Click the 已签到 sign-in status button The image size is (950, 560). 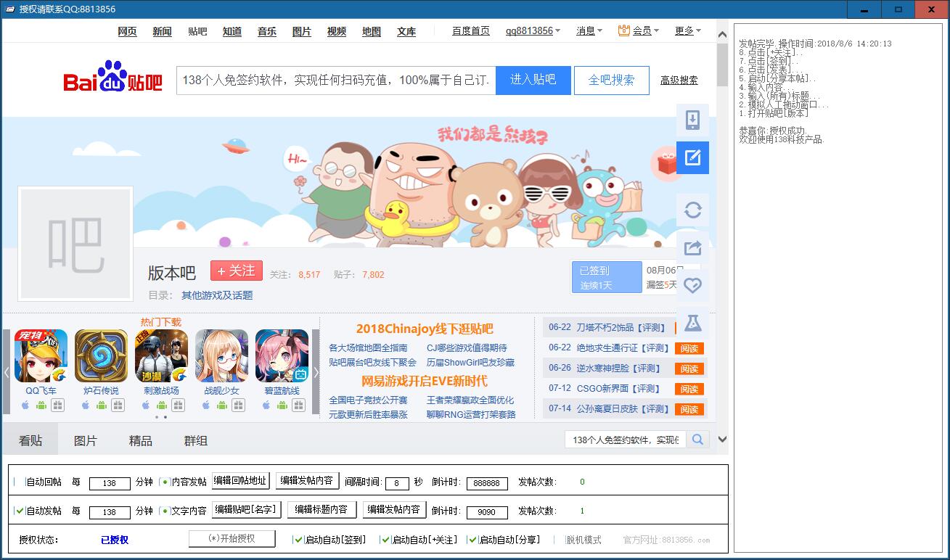click(607, 277)
